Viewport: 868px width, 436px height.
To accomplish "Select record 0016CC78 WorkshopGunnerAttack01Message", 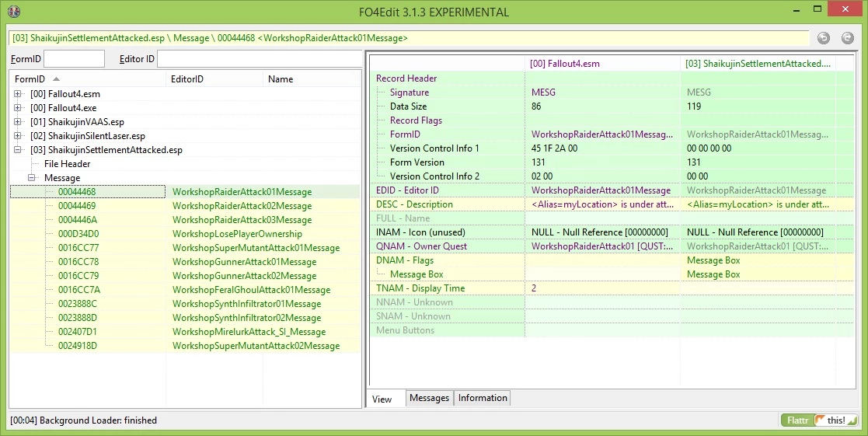I will [x=185, y=262].
